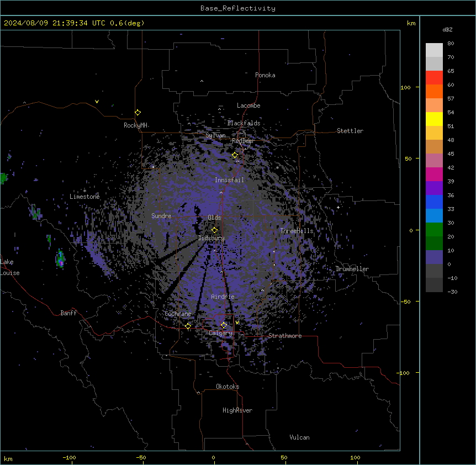
Task: Select the RockyMH label
Action: (x=135, y=125)
